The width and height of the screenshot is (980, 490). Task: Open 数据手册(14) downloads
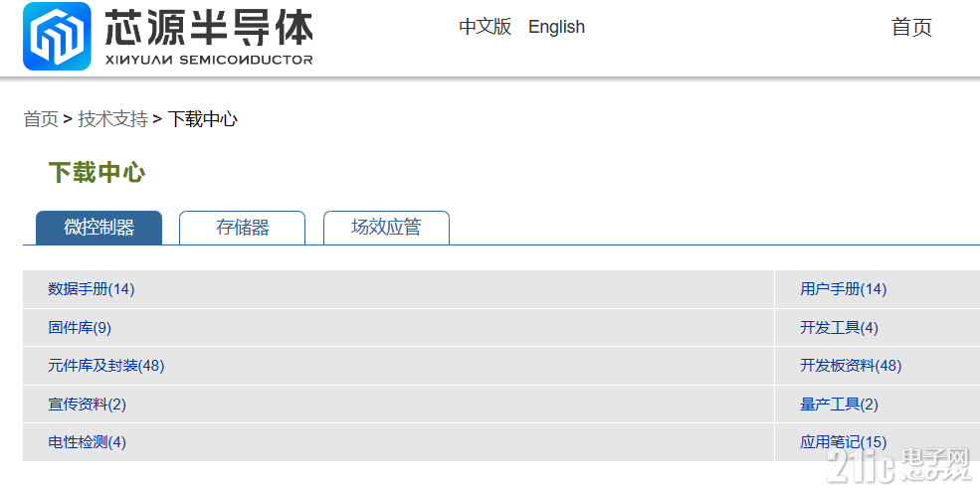point(92,289)
